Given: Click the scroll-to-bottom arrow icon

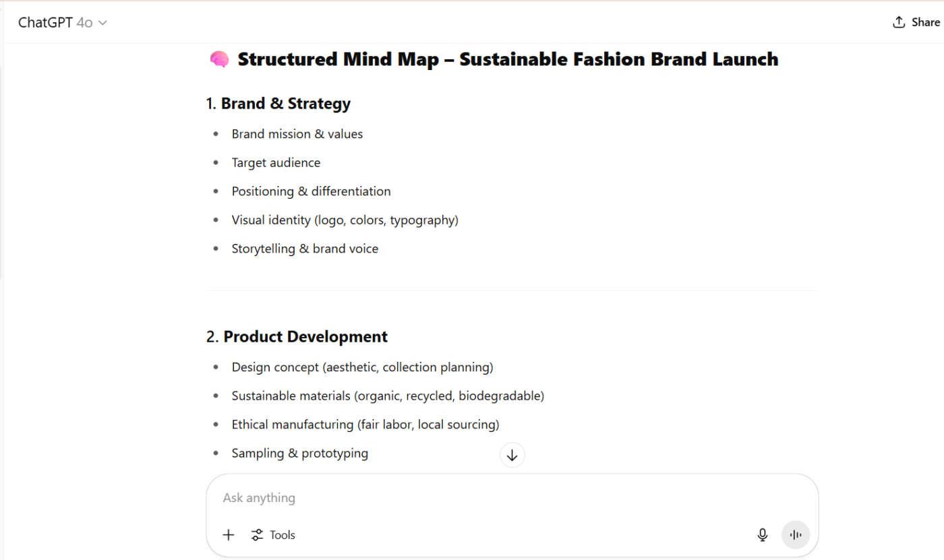Looking at the screenshot, I should pos(512,456).
